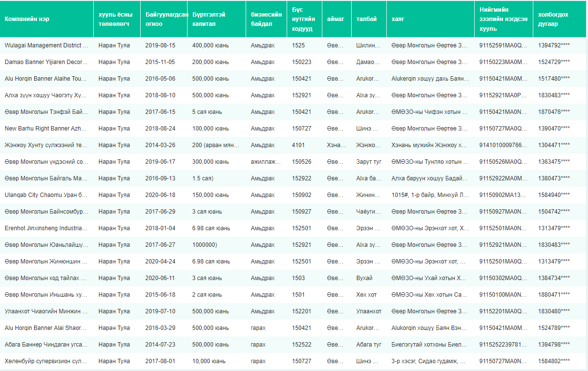Open the Alu Horqin Banner Alai Shaor entry
The width and height of the screenshot is (588, 371).
coord(46,328)
